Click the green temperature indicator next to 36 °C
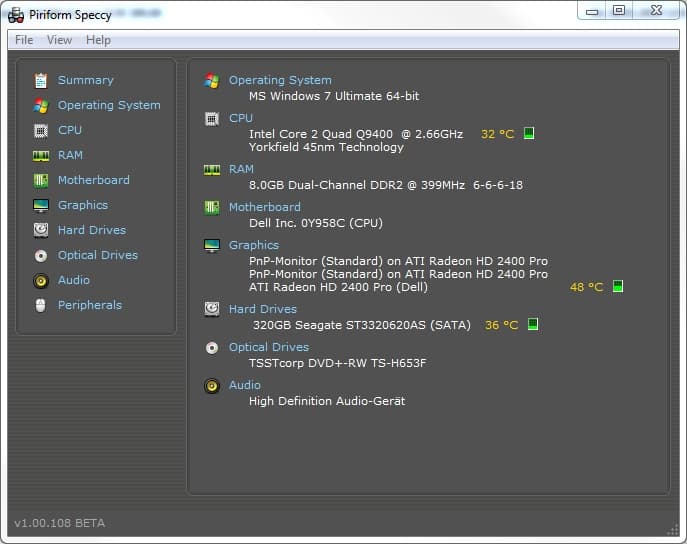Viewport: 687px width, 544px height. (533, 324)
